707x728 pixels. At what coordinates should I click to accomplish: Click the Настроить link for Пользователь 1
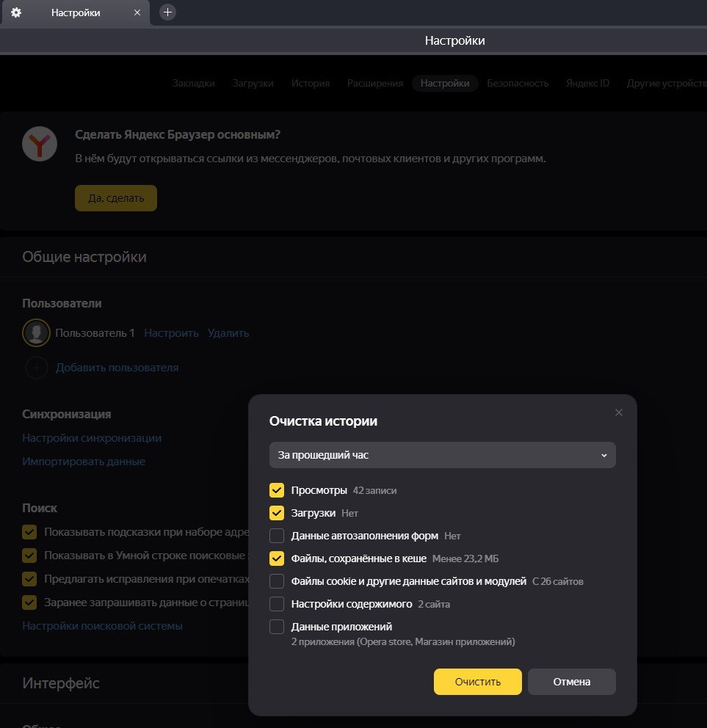(171, 333)
